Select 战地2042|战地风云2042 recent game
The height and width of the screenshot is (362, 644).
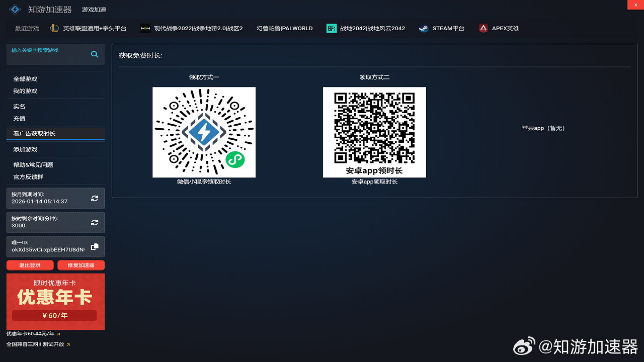tap(372, 28)
